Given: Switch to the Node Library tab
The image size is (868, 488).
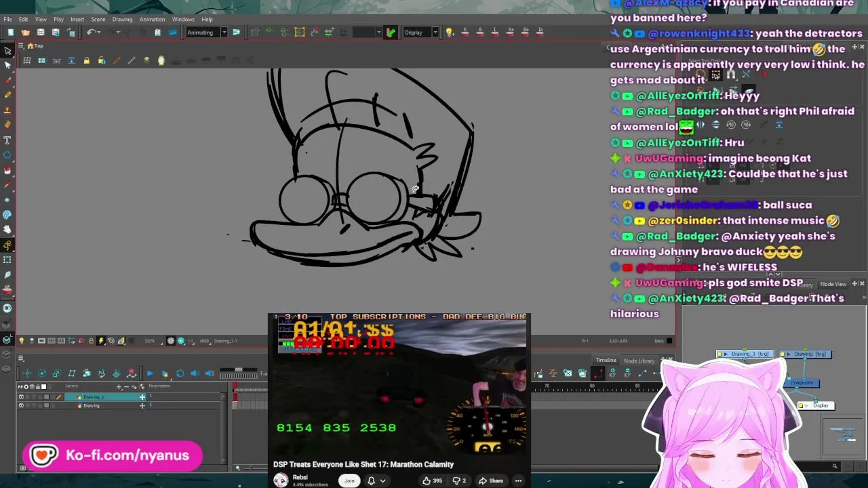Looking at the screenshot, I should coord(639,361).
